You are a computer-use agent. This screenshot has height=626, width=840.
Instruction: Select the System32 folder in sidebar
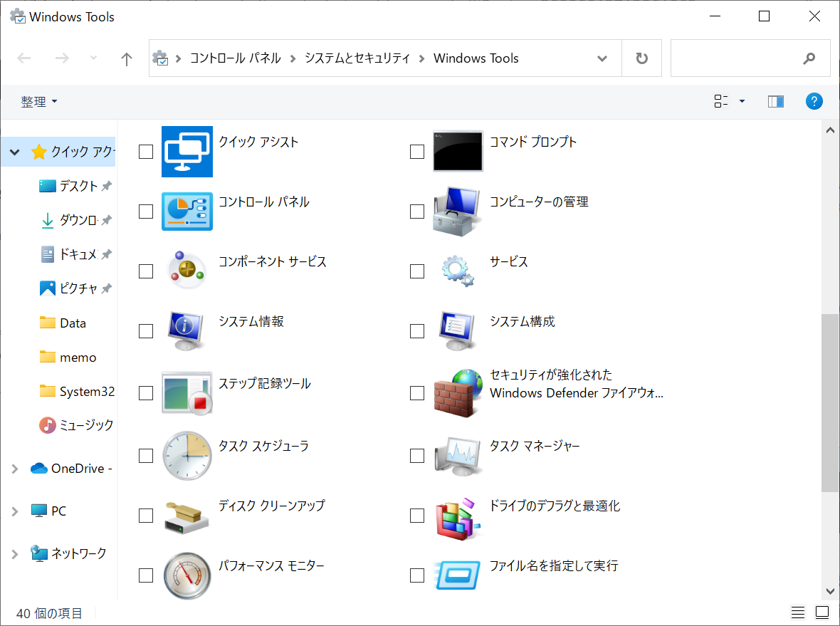click(77, 392)
